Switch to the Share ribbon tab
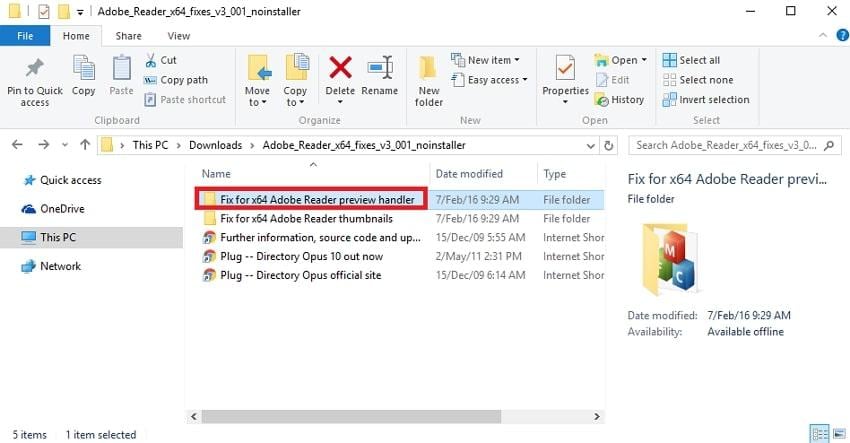Screen dimensions: 850x443 pyautogui.click(x=128, y=36)
